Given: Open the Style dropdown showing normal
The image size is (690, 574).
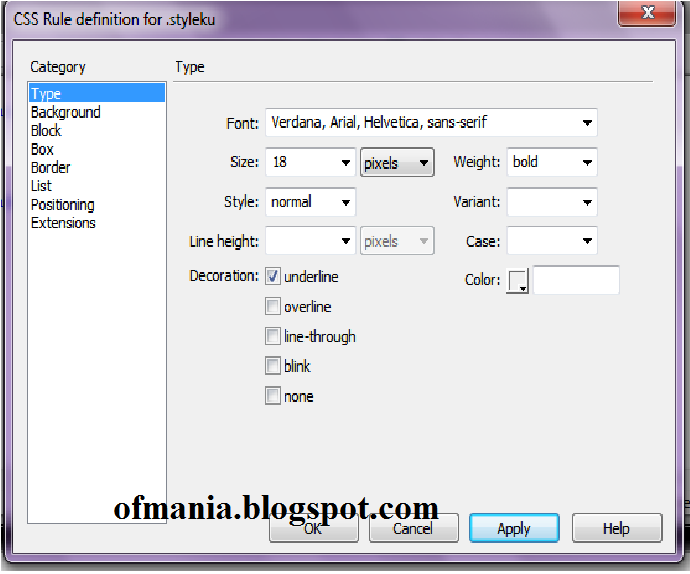Looking at the screenshot, I should coord(310,202).
